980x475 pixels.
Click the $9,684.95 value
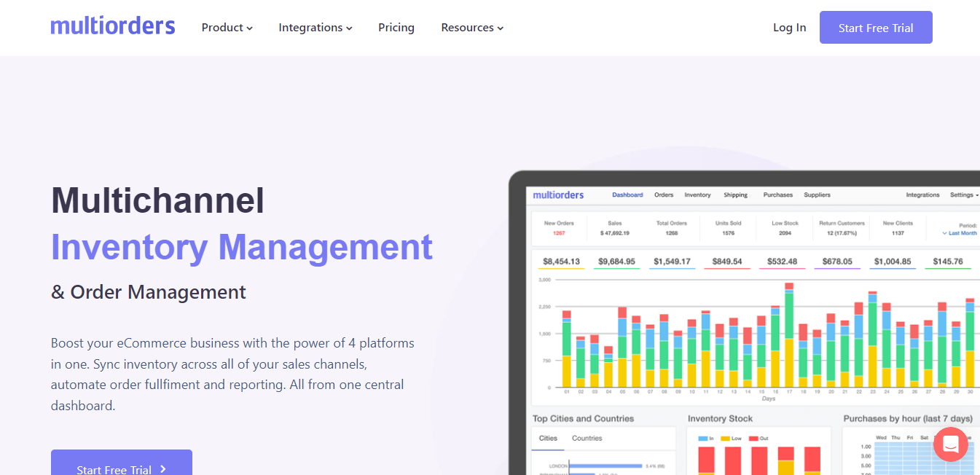pos(616,262)
